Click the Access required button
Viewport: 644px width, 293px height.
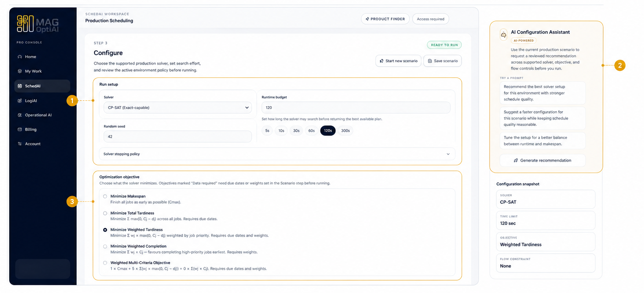[430, 19]
